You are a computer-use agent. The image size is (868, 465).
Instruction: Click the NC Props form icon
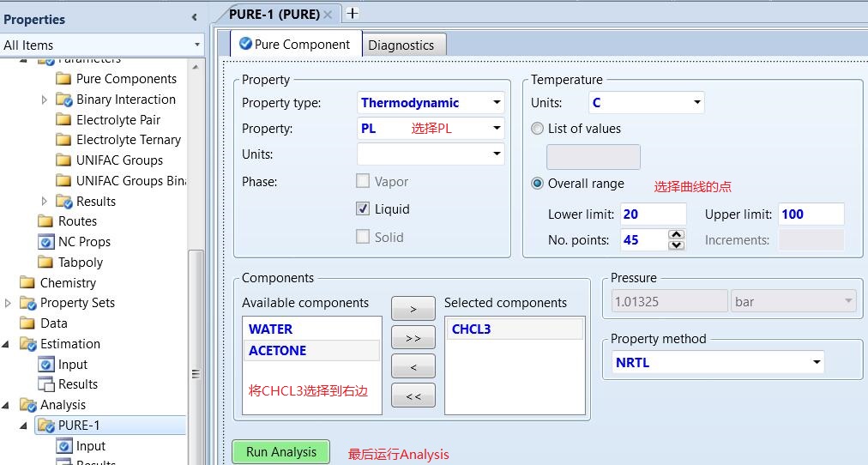pos(45,242)
